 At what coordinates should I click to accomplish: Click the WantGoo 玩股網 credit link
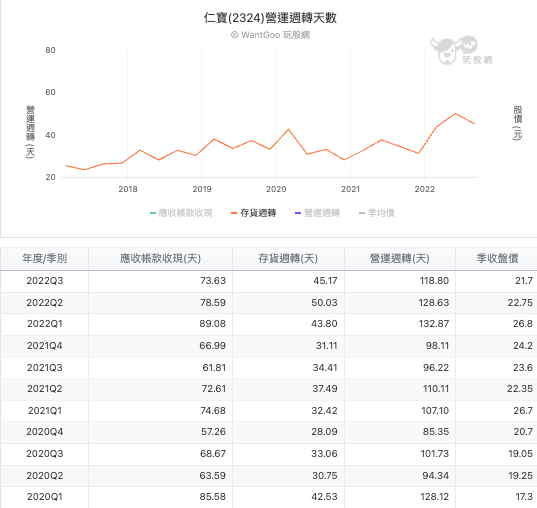pos(270,35)
